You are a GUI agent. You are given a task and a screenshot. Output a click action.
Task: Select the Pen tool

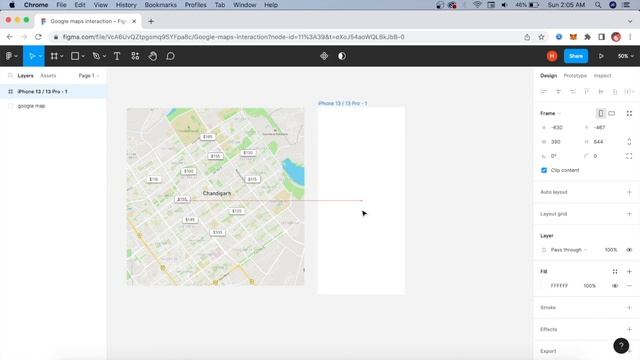tap(96, 56)
